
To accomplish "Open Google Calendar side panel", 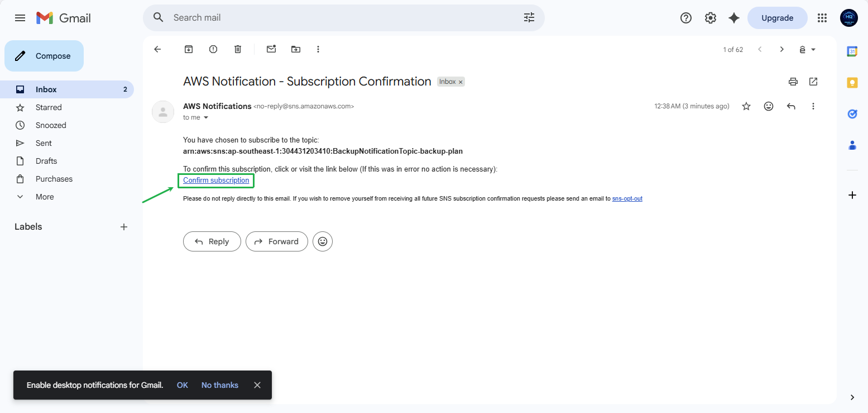I will [852, 51].
